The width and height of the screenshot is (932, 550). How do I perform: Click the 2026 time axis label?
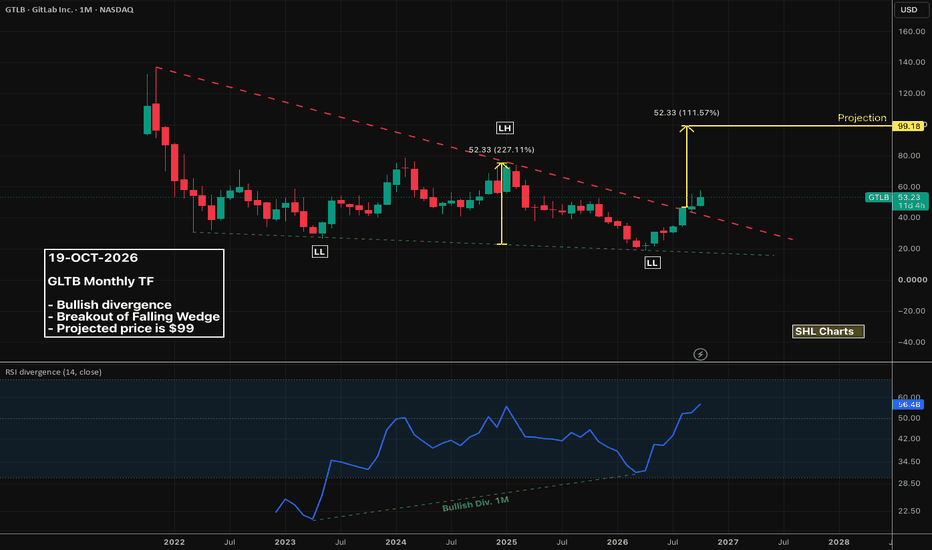617,542
